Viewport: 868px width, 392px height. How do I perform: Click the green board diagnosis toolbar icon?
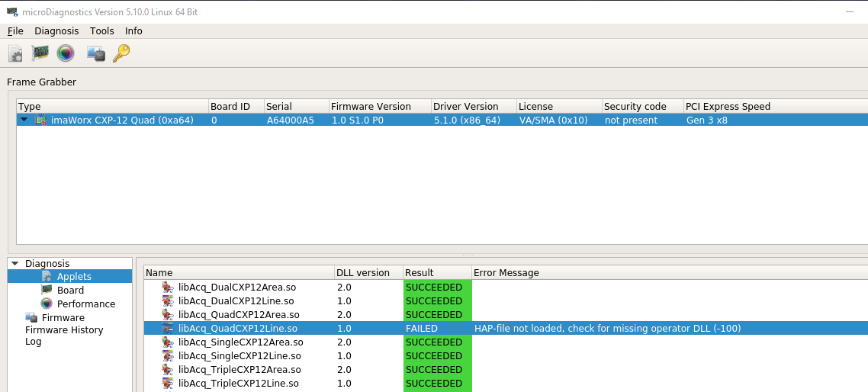[x=40, y=53]
